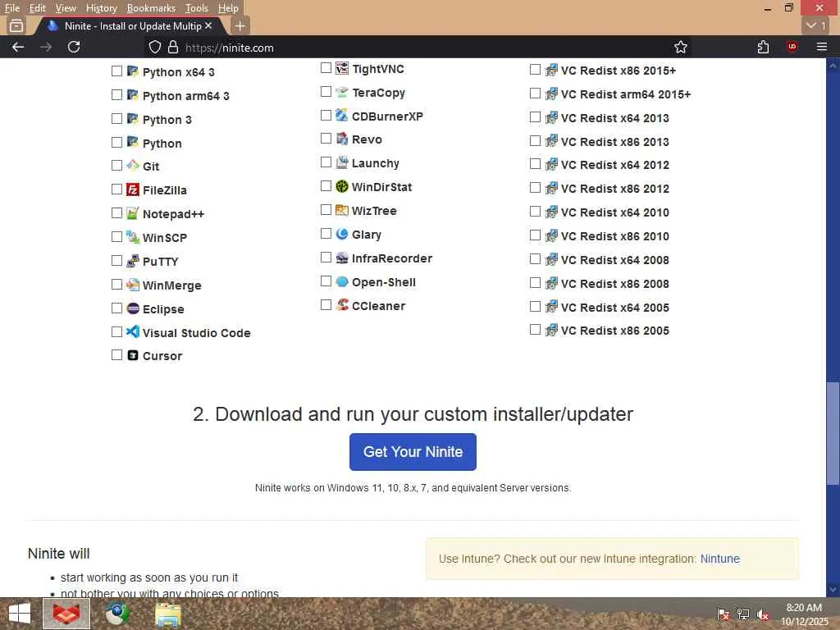Click the TeraCopy icon
Screen dimensions: 840x630
[x=342, y=92]
